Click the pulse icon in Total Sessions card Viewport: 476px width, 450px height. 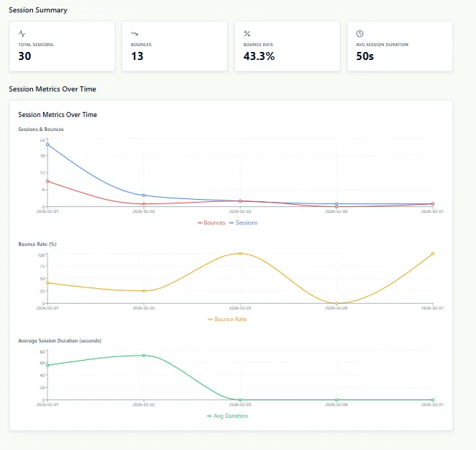click(22, 34)
